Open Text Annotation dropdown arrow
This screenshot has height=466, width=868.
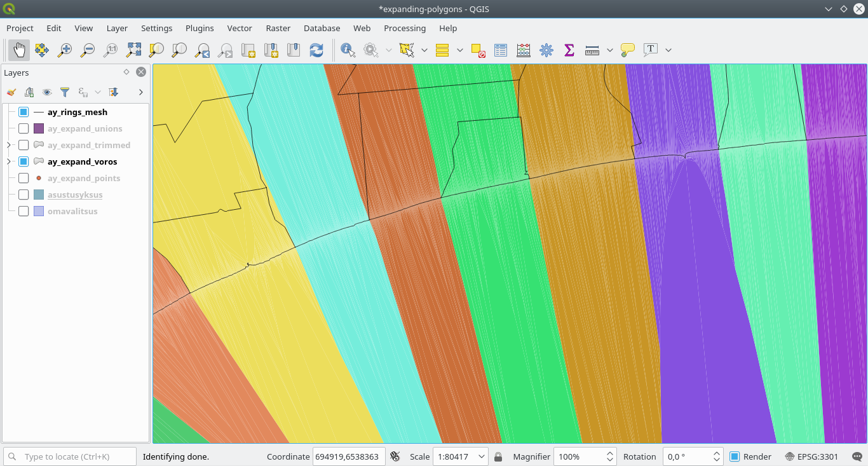tap(668, 50)
